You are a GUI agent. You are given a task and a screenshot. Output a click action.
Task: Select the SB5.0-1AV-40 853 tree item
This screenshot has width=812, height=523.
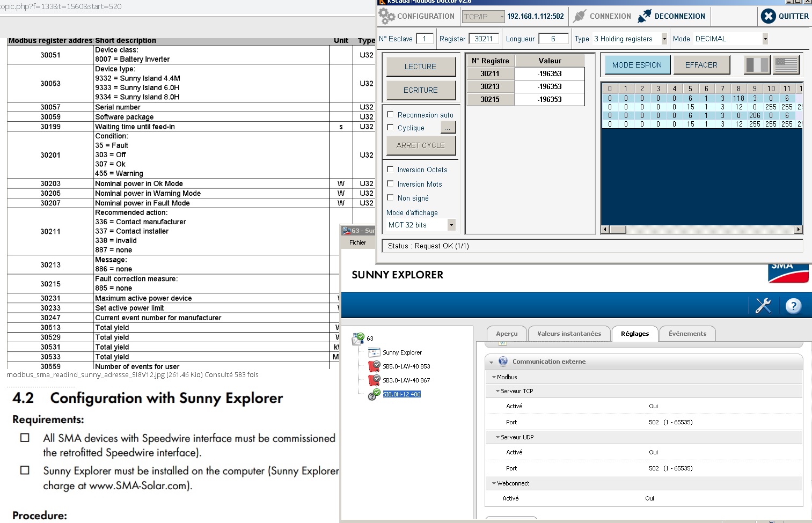click(406, 366)
